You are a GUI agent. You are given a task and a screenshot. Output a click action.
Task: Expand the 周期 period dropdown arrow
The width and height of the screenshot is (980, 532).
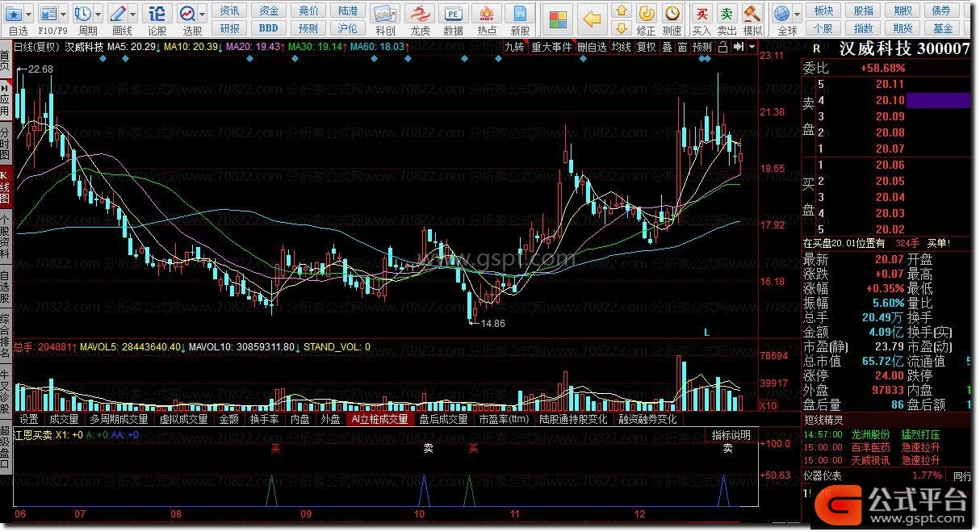(x=98, y=14)
